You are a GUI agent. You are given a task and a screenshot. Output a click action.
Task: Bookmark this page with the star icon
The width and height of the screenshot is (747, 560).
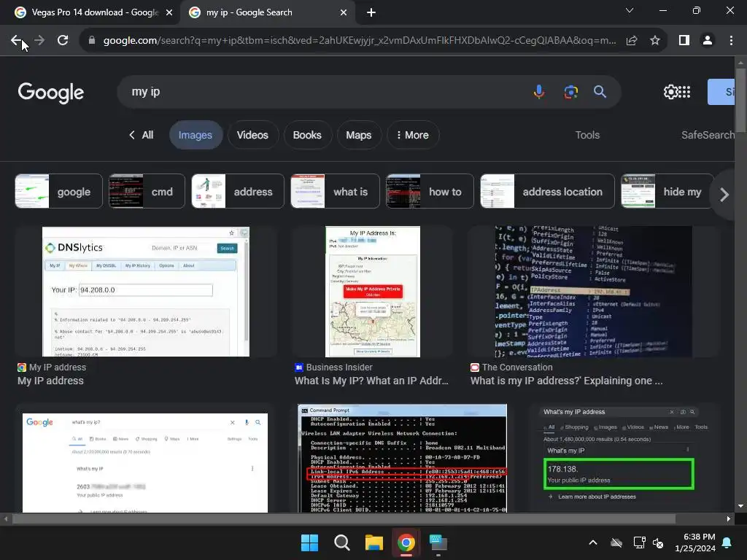pos(655,41)
